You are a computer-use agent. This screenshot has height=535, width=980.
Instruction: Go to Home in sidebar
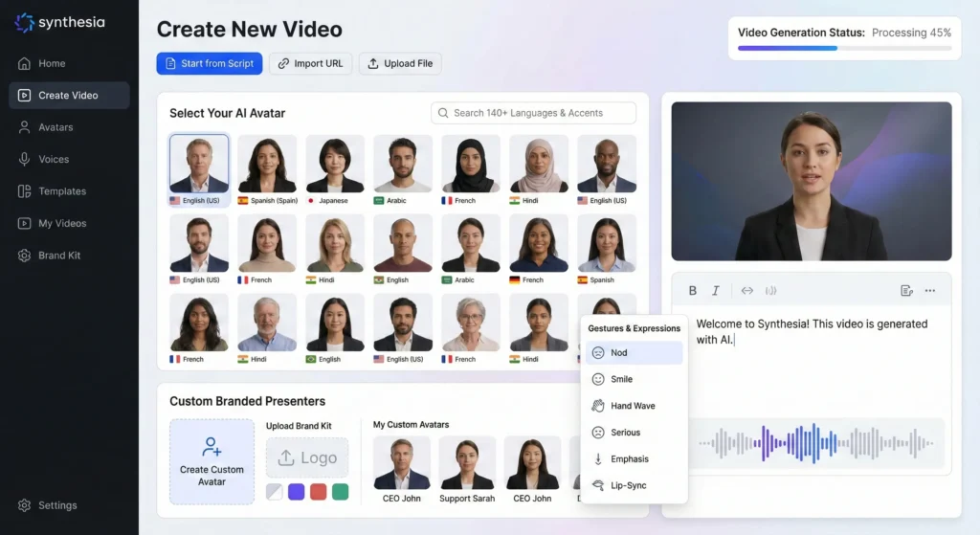pos(69,63)
